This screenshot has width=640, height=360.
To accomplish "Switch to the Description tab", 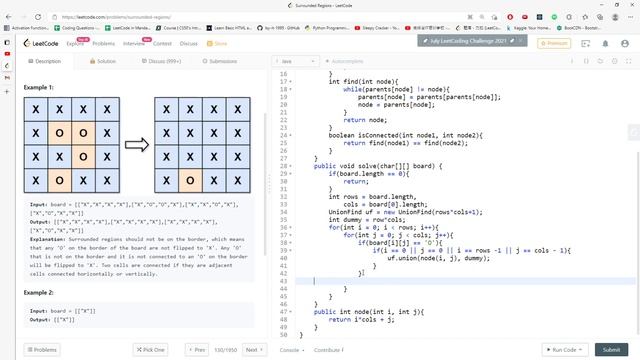I will (x=44, y=61).
